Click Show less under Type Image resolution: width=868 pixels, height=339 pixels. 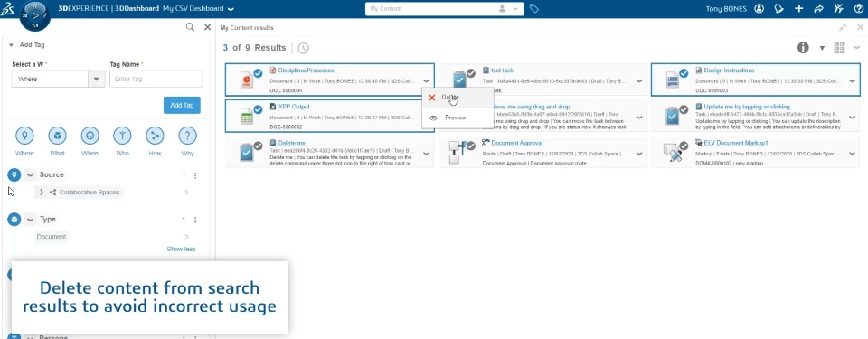click(x=181, y=250)
